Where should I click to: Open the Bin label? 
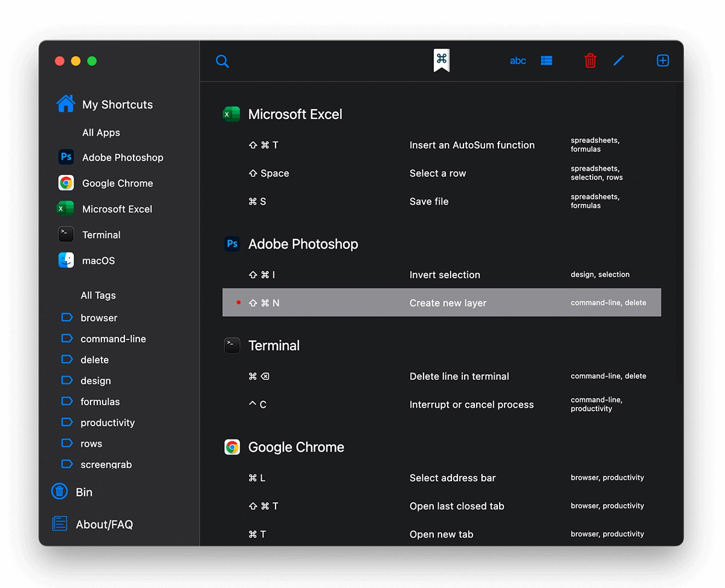84,492
